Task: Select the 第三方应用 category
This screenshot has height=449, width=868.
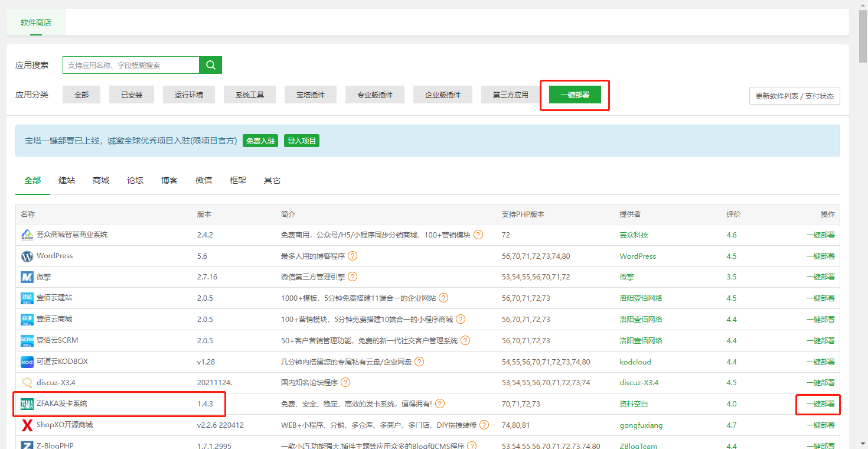Action: pyautogui.click(x=511, y=95)
